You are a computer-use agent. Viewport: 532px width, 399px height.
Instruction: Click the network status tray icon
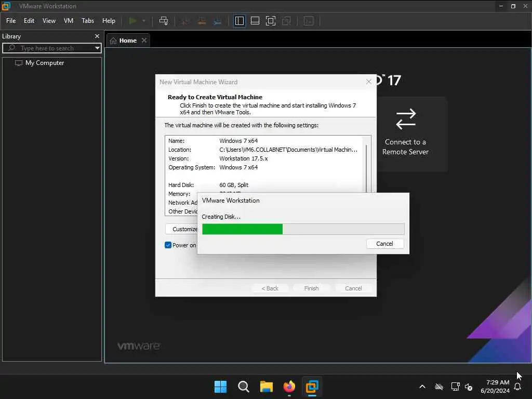(x=455, y=387)
